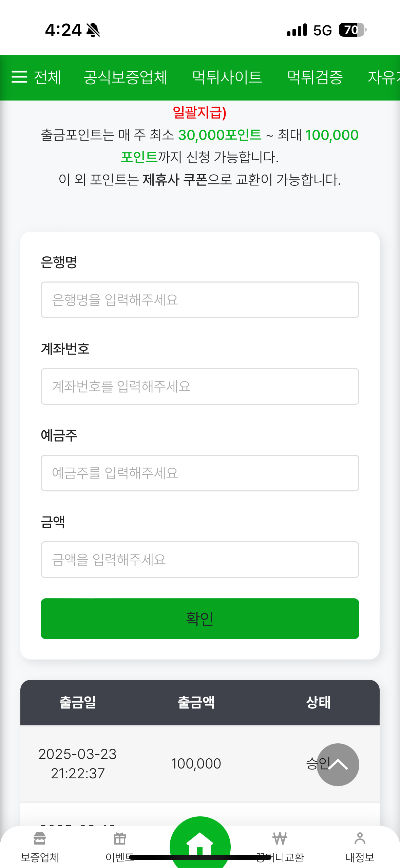Tap the 출금일 column header
Image resolution: width=400 pixels, height=868 pixels.
click(x=78, y=702)
